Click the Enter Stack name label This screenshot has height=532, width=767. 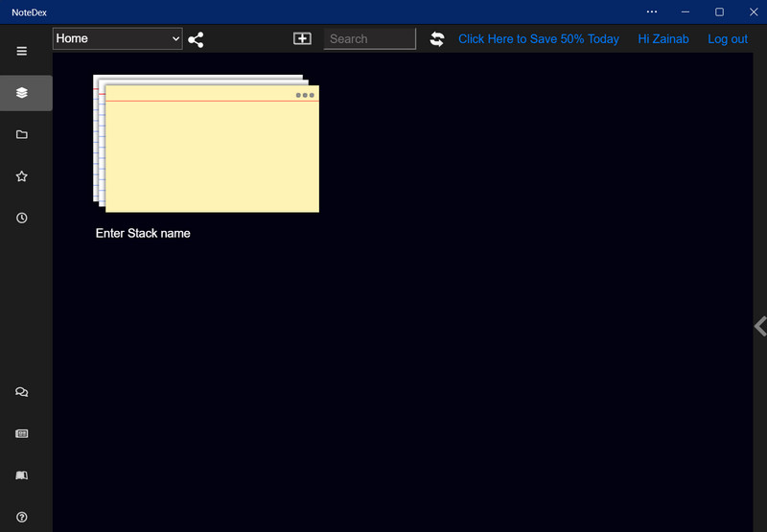[143, 233]
